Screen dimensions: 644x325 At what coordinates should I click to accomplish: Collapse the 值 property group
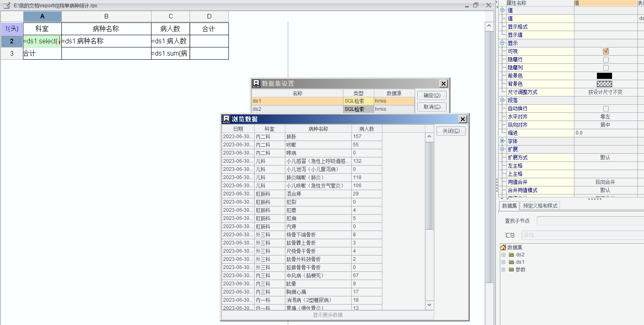pyautogui.click(x=502, y=10)
